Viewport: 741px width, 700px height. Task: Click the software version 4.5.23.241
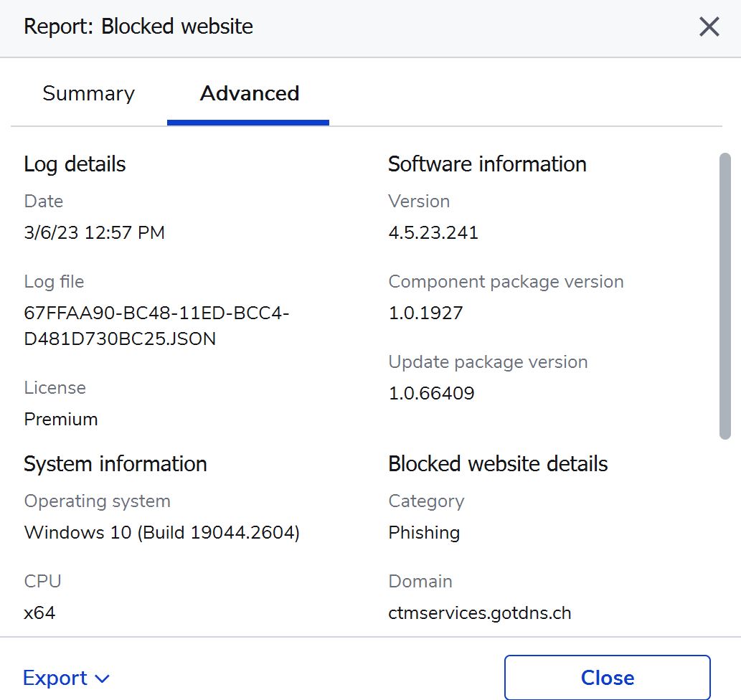[x=433, y=233]
